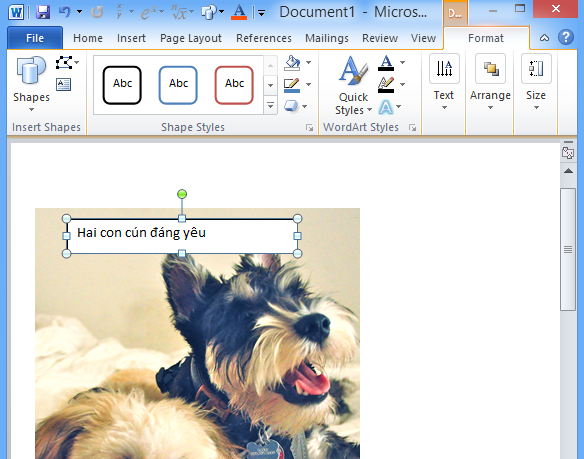Click the Shape Outline pencil icon
584x459 pixels.
point(292,85)
